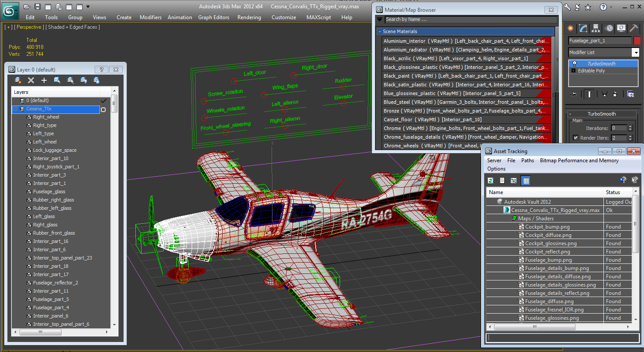The width and height of the screenshot is (644, 352).
Task: Click the main Help question mark icon
Action: 603,7
